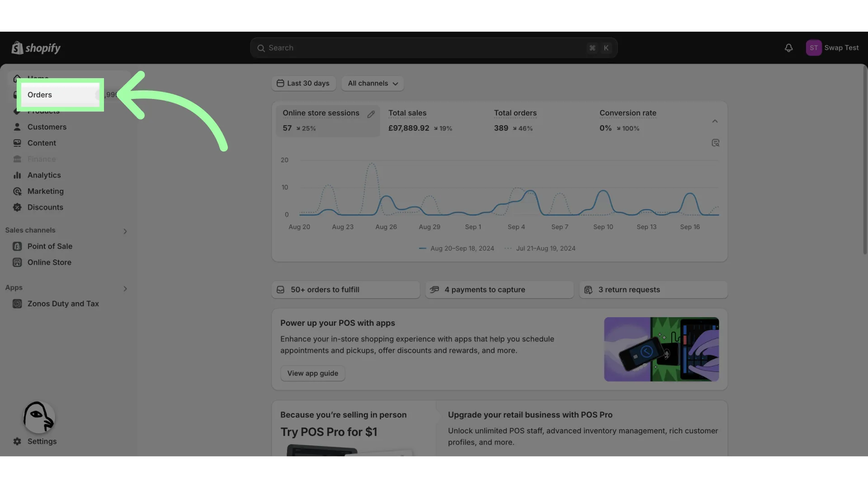The width and height of the screenshot is (868, 488).
Task: Click the Discounts badge icon
Action: (17, 207)
